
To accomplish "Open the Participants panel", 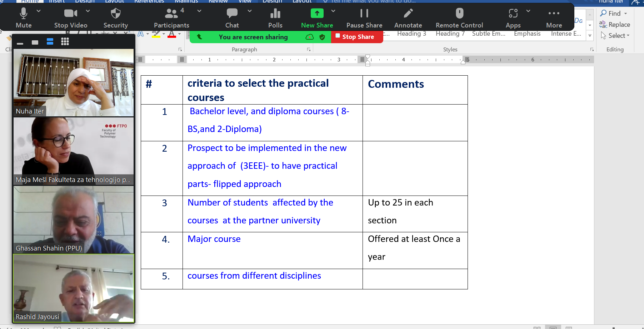I will 171,18.
